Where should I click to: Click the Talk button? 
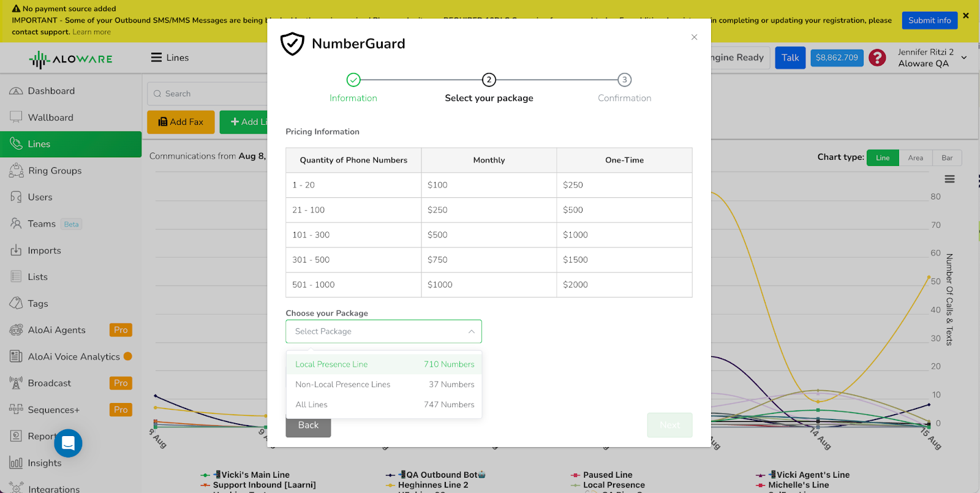pos(790,58)
